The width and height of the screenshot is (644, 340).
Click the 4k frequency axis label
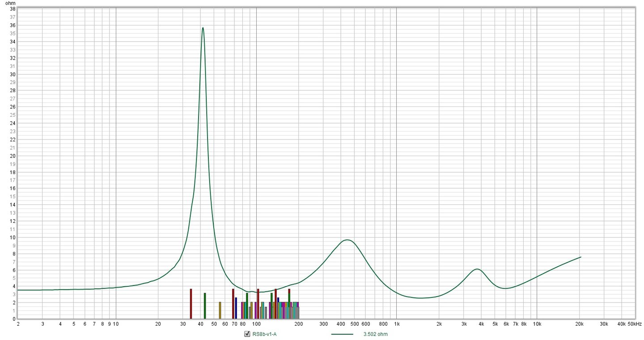(x=481, y=323)
